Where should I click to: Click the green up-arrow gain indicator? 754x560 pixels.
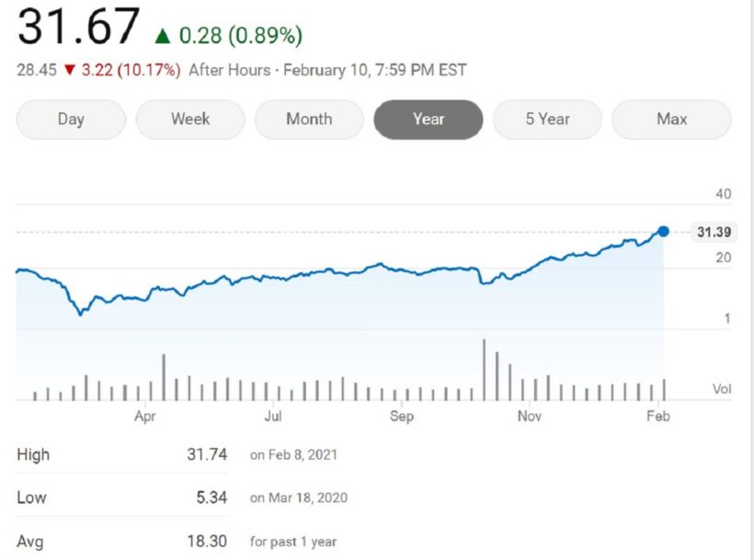162,35
